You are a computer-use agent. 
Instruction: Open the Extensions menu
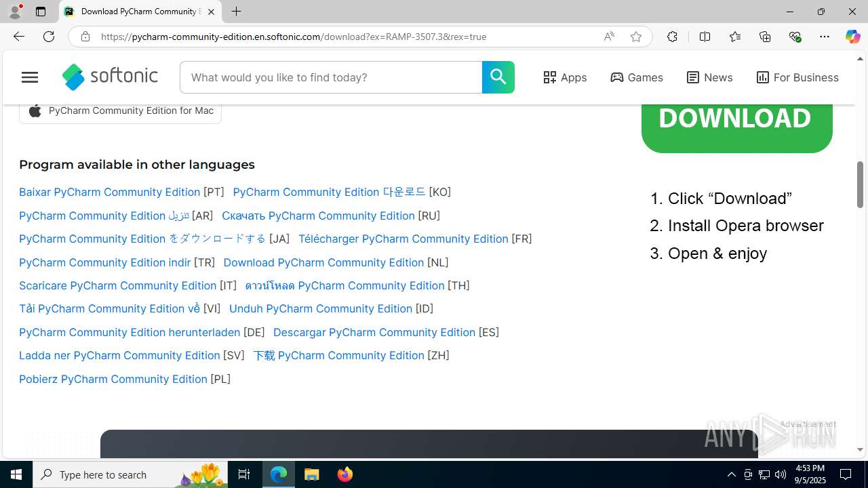[x=672, y=37]
